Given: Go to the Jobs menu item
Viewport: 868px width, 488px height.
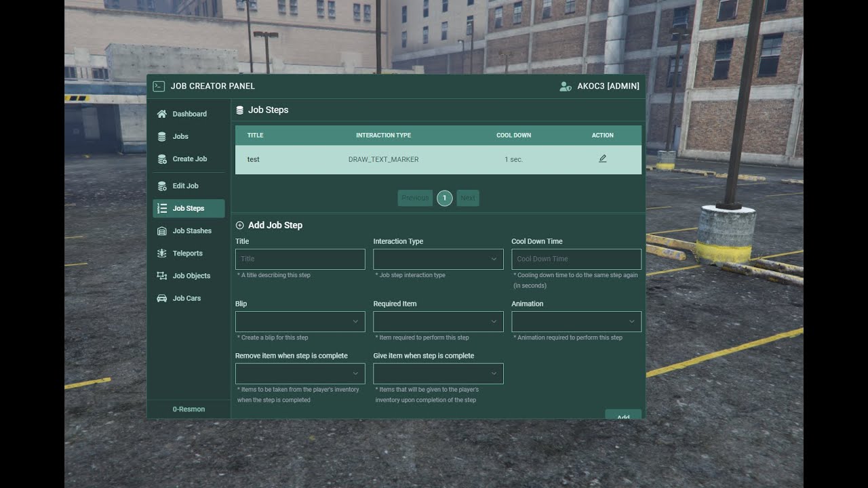Looking at the screenshot, I should (x=189, y=136).
